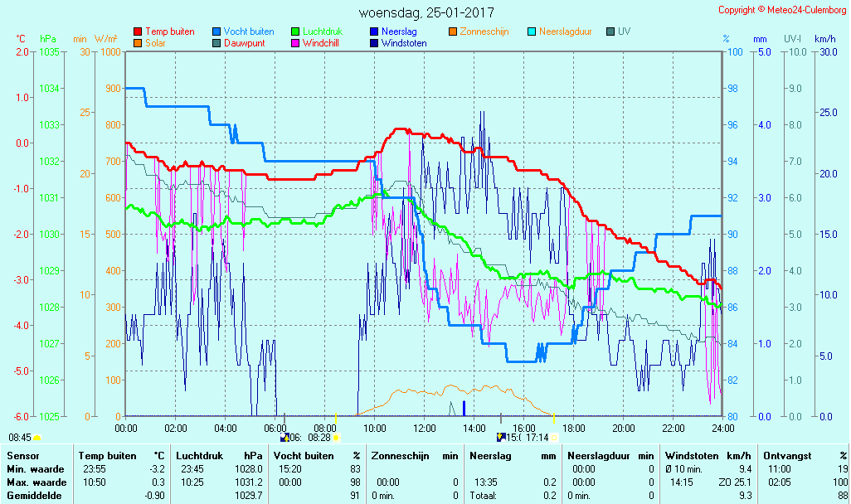Click the Sensor column header in table
851x504 pixels.
tap(22, 456)
